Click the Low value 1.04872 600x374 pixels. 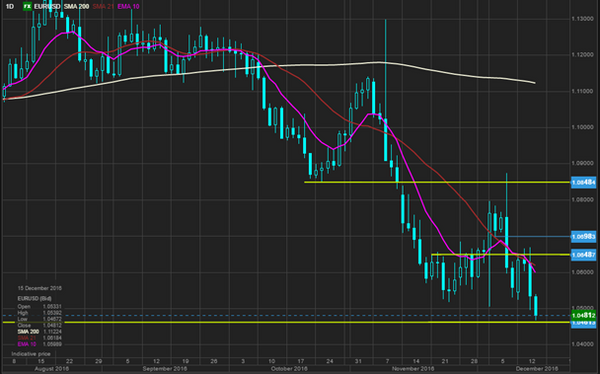52,319
